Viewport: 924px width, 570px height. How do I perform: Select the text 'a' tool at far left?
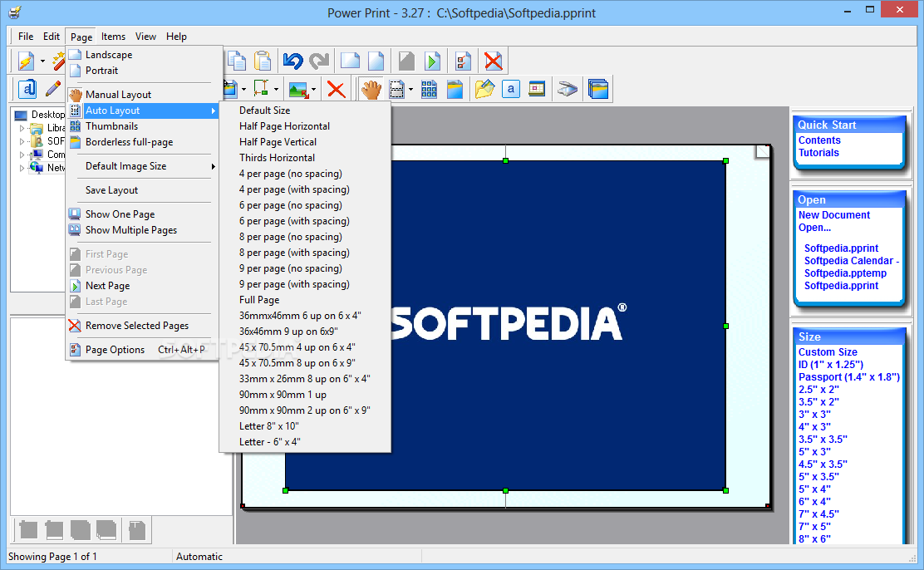pos(27,89)
